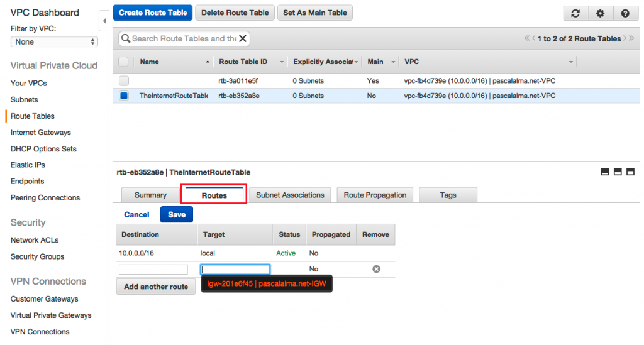Open the Main column sort arrow
Image resolution: width=644 pixels, height=345 pixels.
click(x=393, y=62)
